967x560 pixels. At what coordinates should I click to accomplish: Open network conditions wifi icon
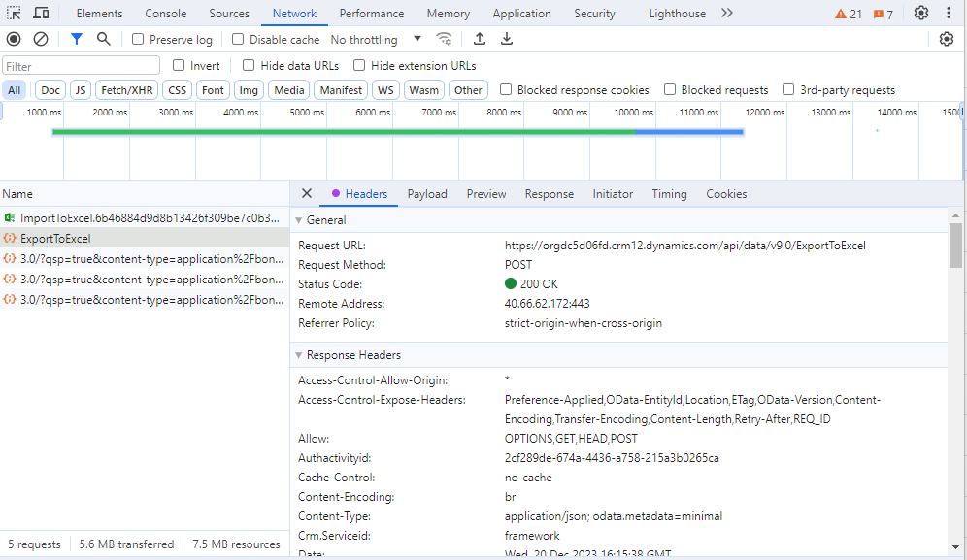pos(444,40)
